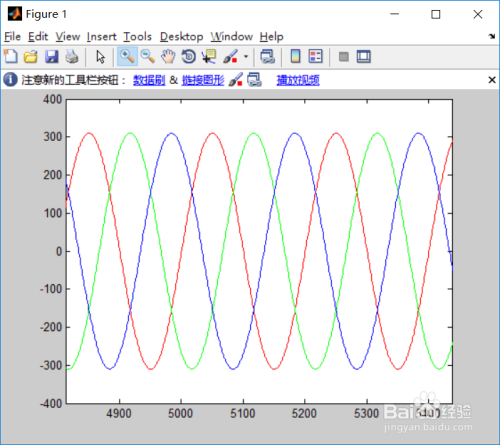This screenshot has height=445, width=500.
Task: Toggle the Zoom Out tool
Action: click(x=147, y=56)
